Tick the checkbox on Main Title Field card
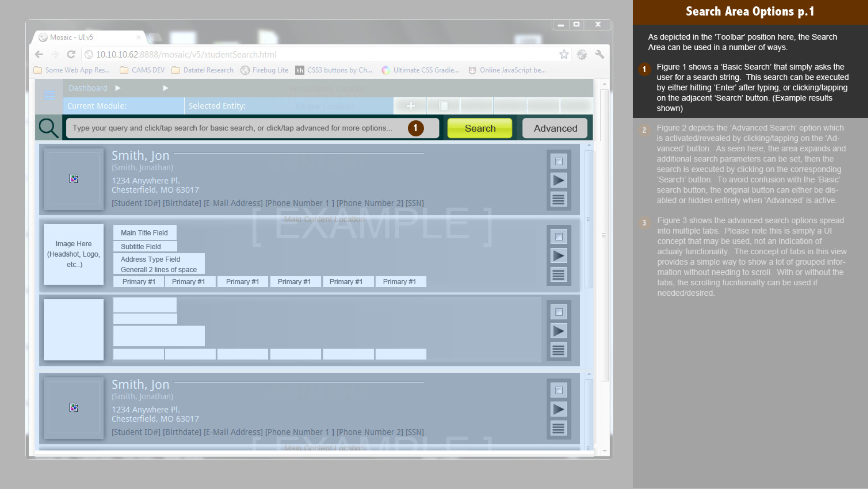Viewport: 868px width, 489px height. pyautogui.click(x=558, y=237)
